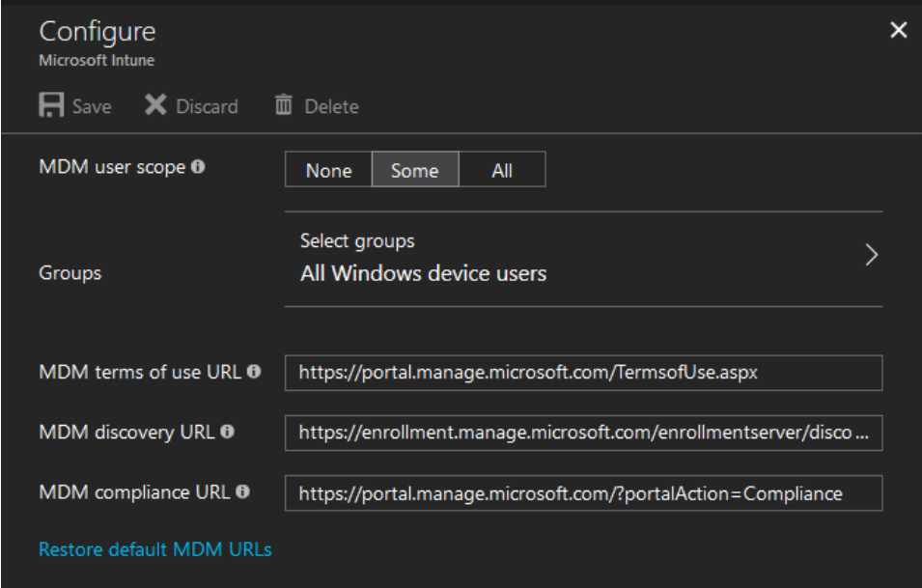Focus the MDM terms of use URL field
This screenshot has height=588, width=922.
pyautogui.click(x=583, y=373)
